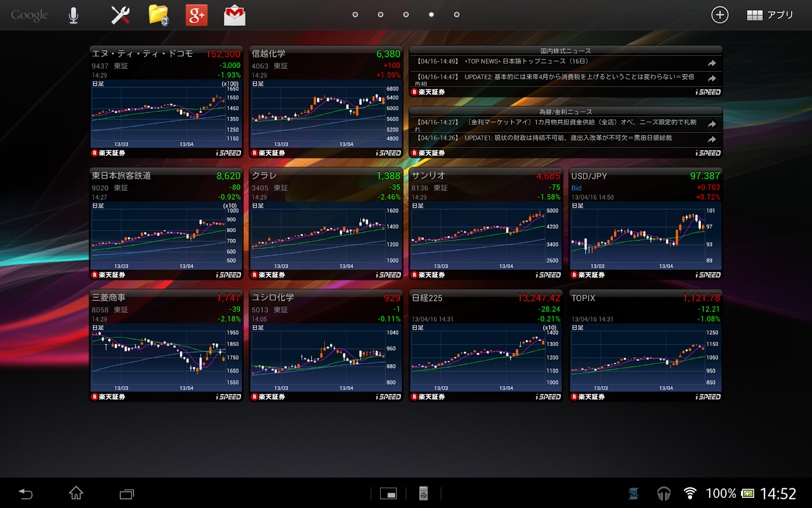The height and width of the screenshot is (508, 812).
Task: Tap the 100% battery indicator
Action: pos(730,493)
